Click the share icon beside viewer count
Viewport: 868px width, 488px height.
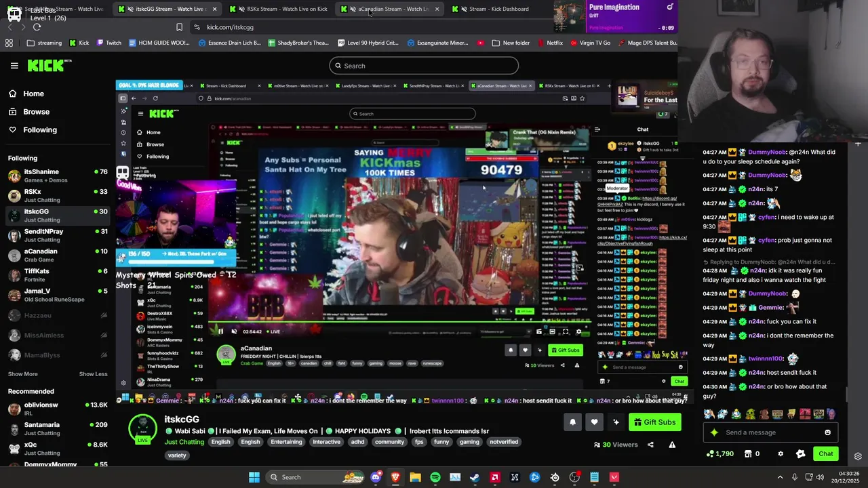point(650,445)
